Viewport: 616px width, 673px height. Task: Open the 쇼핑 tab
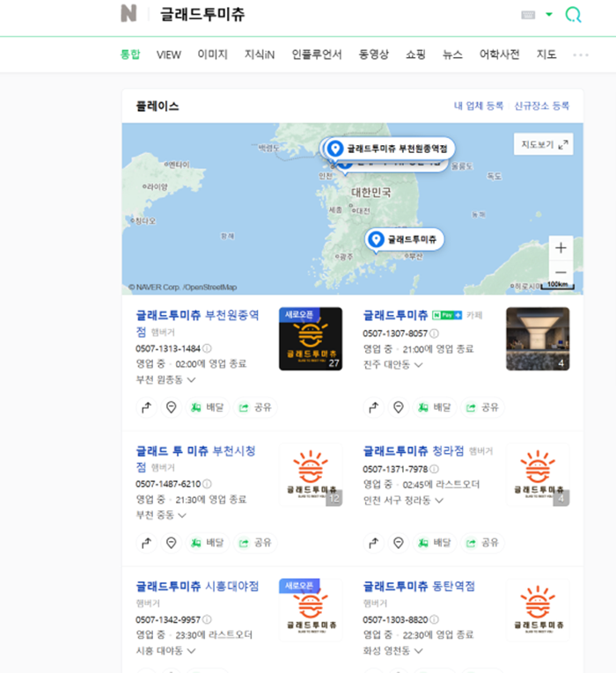pos(415,55)
